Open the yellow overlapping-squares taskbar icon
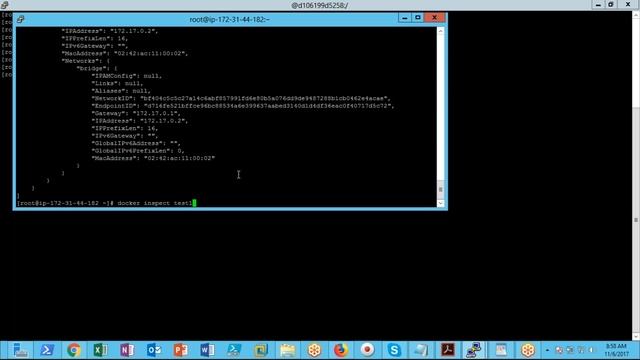This screenshot has width=640, height=360. tap(260, 350)
